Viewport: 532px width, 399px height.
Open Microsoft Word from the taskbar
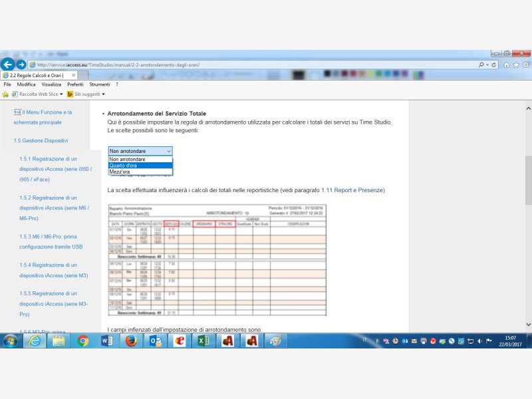pos(107,340)
